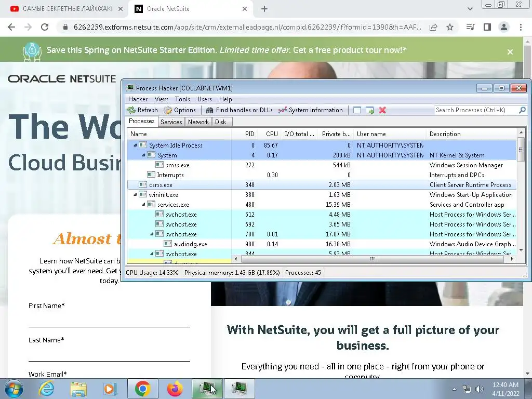Collapse the System Idle Process tree node
Screen dimensions: 532x399
tap(136, 145)
